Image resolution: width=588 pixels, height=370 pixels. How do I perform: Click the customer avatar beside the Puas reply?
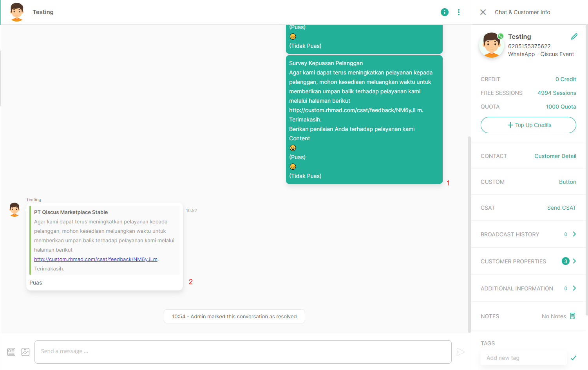[14, 210]
